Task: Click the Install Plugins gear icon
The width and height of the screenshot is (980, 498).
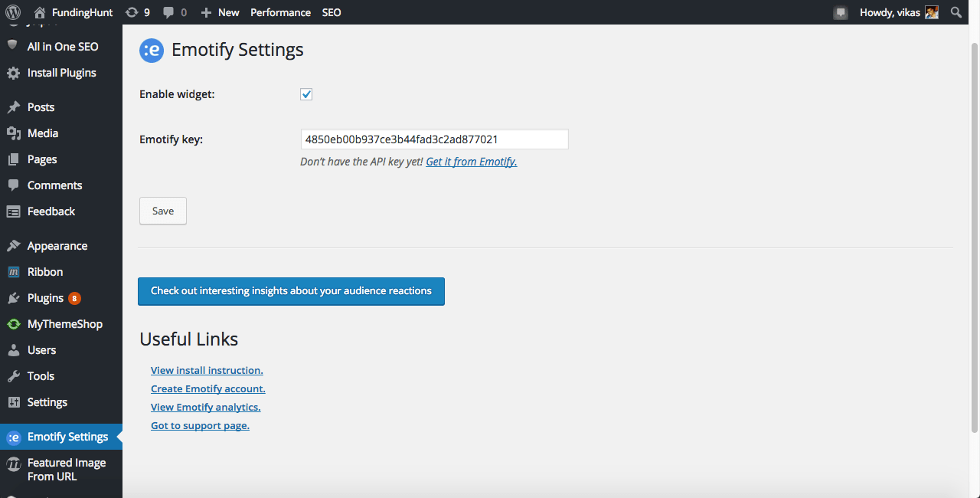Action: (x=13, y=73)
